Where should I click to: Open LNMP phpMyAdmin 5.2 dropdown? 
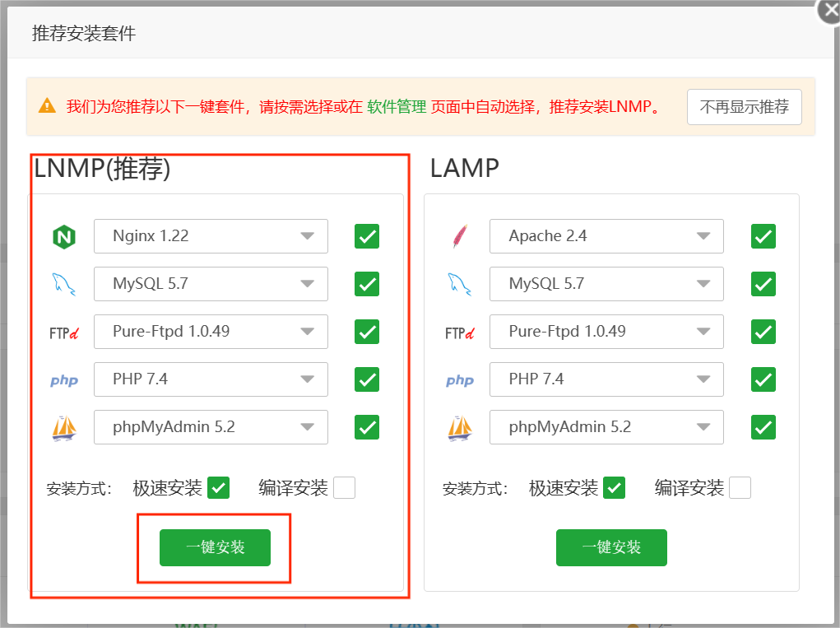tap(211, 427)
